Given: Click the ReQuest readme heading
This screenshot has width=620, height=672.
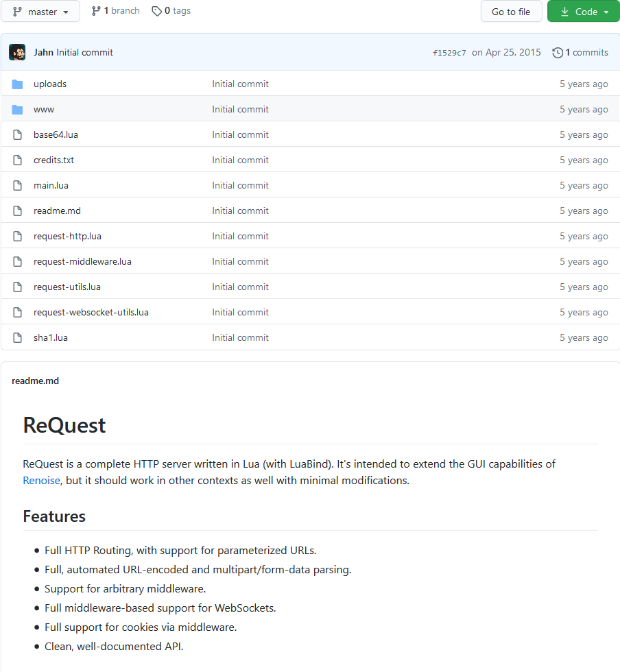Looking at the screenshot, I should 64,425.
